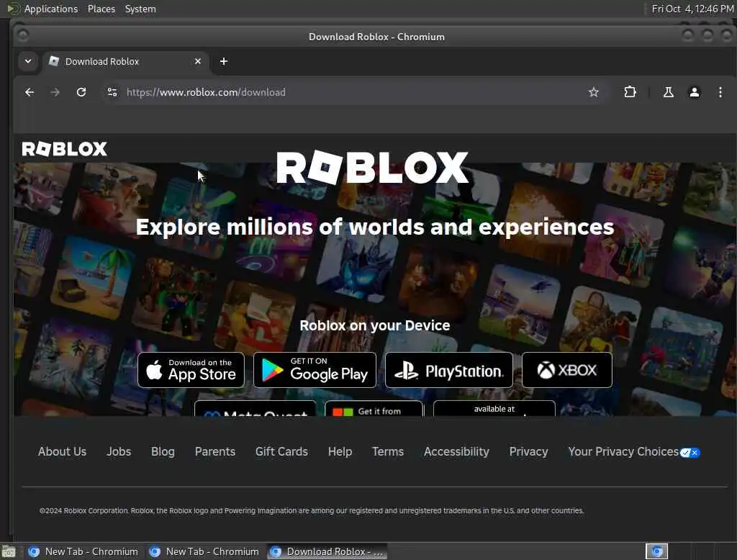Close the Download Roblox tab

click(198, 61)
